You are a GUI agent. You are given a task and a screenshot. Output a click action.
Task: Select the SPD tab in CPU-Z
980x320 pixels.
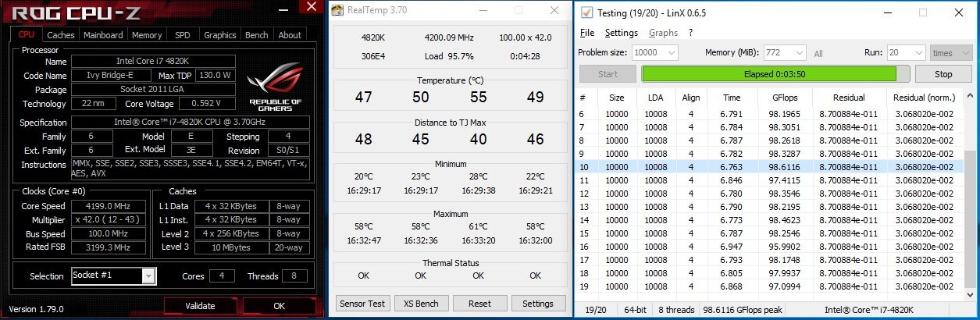182,34
